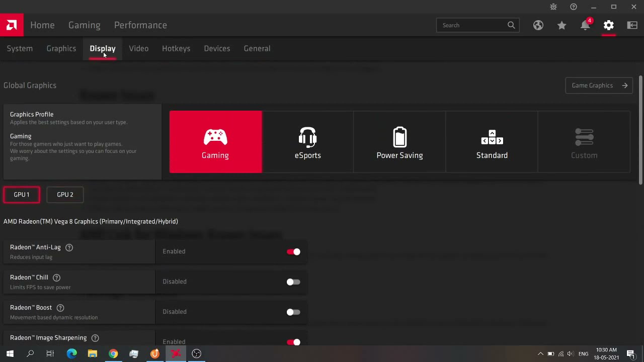Select the Power Saving profile tile
Image resolution: width=644 pixels, height=362 pixels.
[399, 142]
